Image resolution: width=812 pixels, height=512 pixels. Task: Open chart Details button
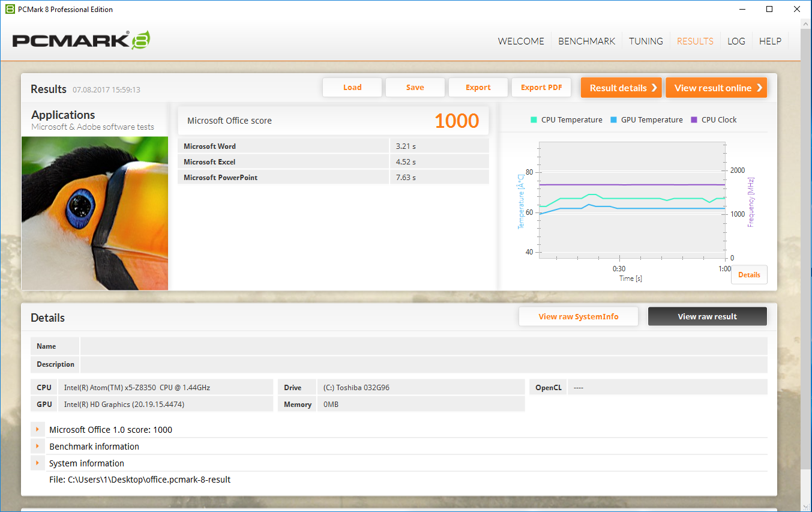tap(749, 275)
